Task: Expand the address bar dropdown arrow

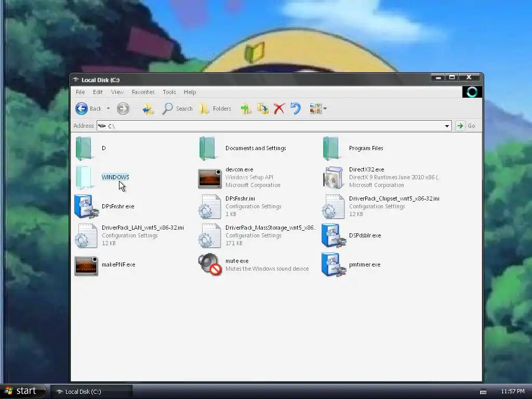Action: click(x=447, y=126)
